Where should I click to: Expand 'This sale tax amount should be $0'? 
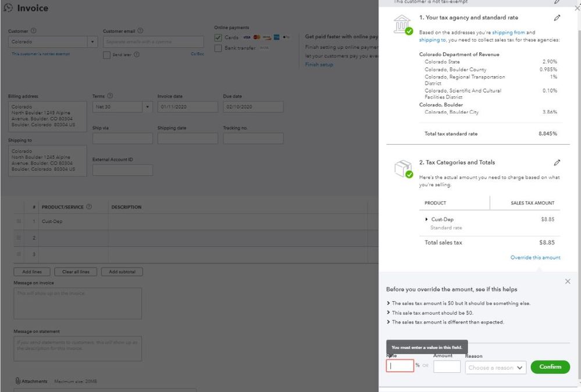[x=429, y=313]
